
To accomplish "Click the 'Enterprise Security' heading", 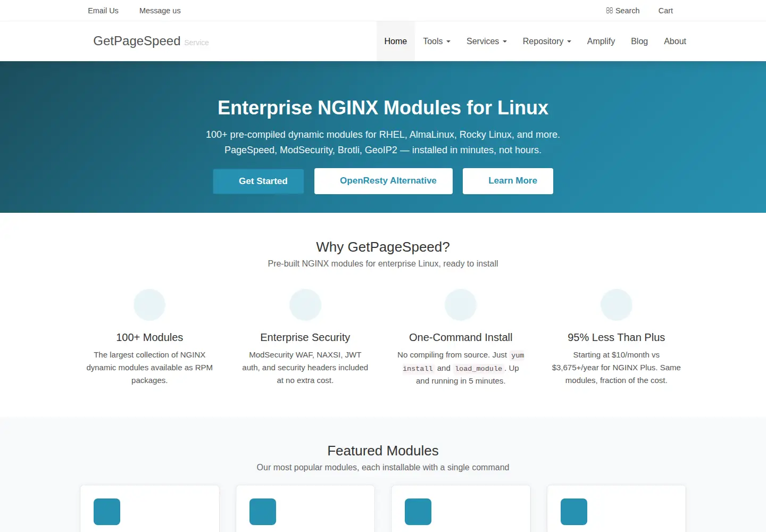I will [x=305, y=337].
